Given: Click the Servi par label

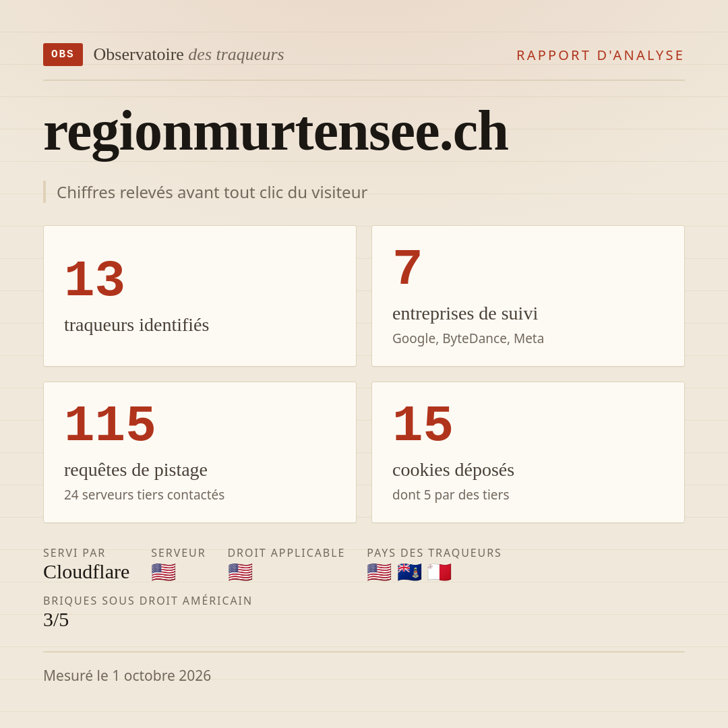Looking at the screenshot, I should tap(74, 553).
